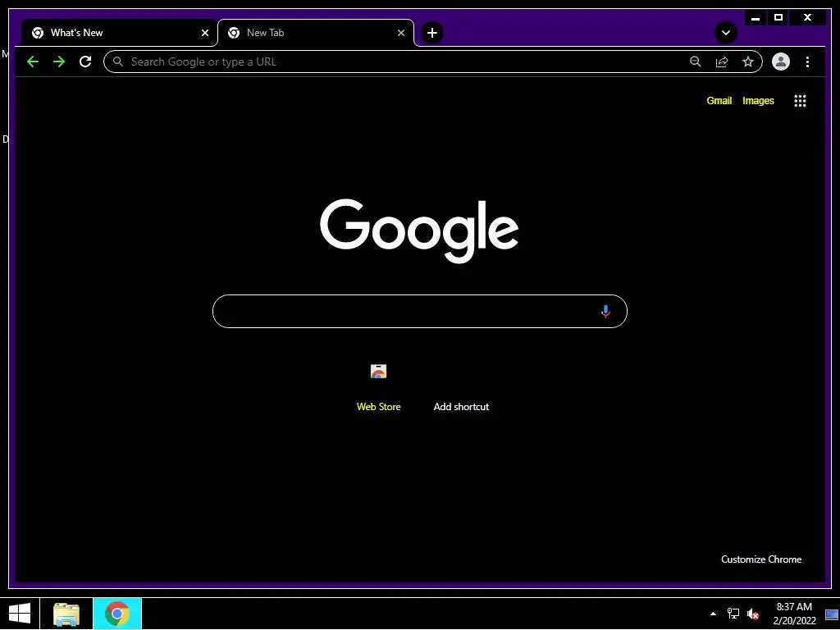Open a new tab with the plus button
Image resolution: width=840 pixels, height=630 pixels.
coord(431,33)
